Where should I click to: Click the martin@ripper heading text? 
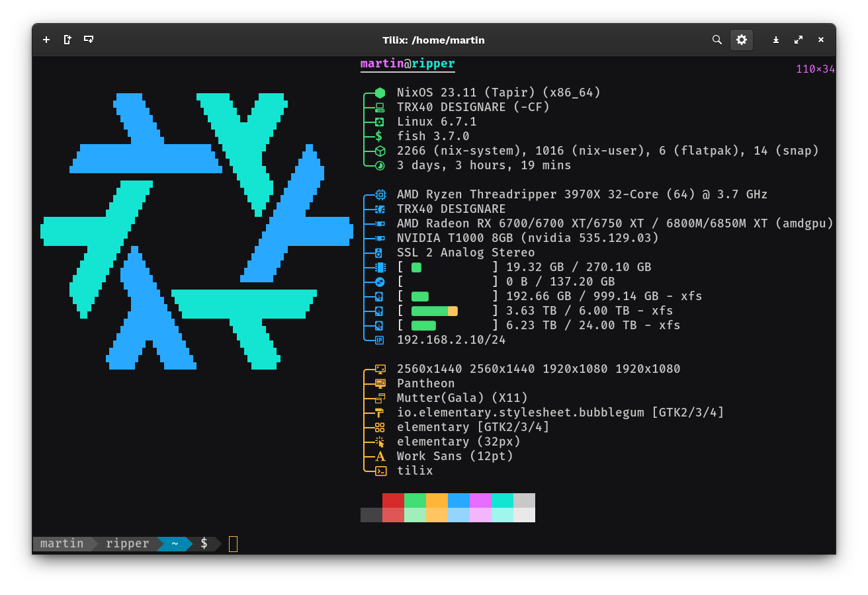pyautogui.click(x=408, y=63)
